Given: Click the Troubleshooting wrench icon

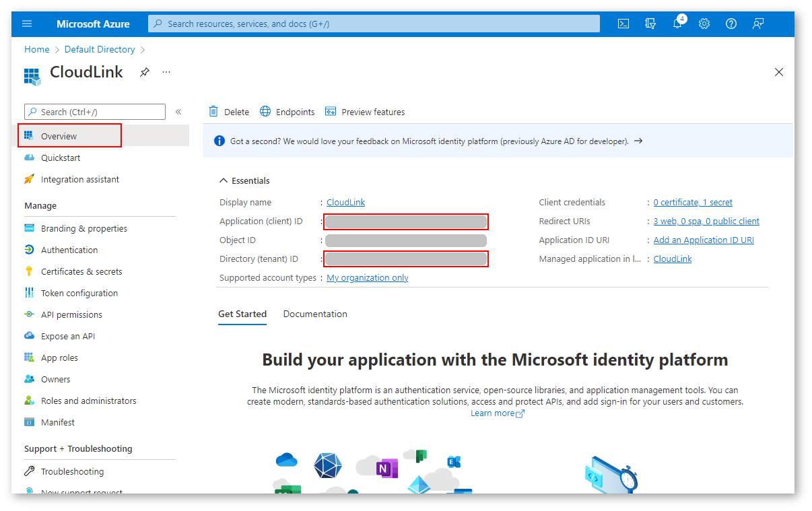Looking at the screenshot, I should (x=29, y=471).
